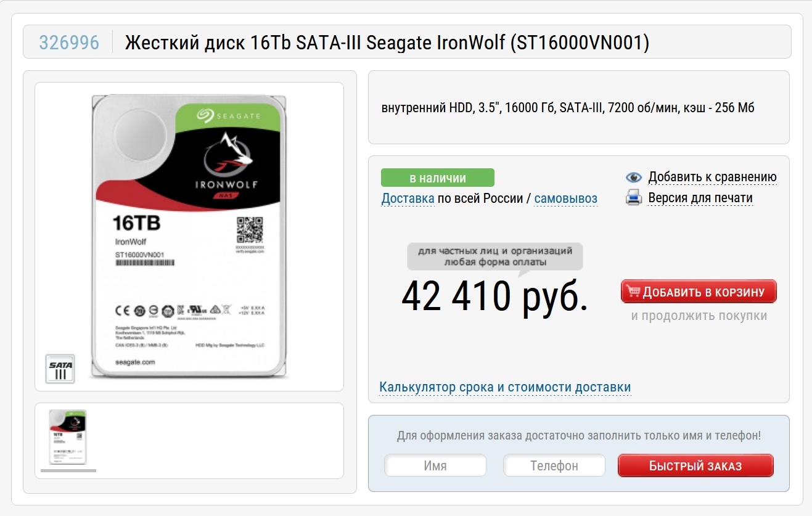Open the large IronWolf 16TB product image
Screen dimensions: 812x516
coord(189,237)
